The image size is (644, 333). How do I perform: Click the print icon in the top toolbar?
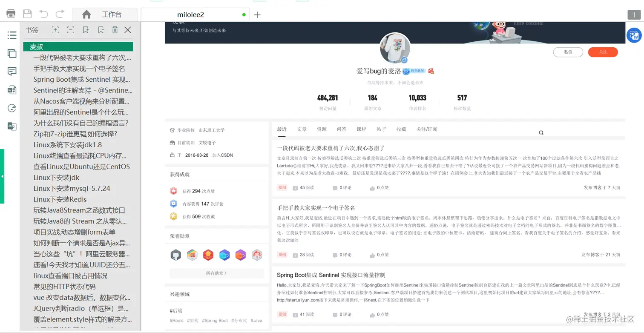click(11, 14)
